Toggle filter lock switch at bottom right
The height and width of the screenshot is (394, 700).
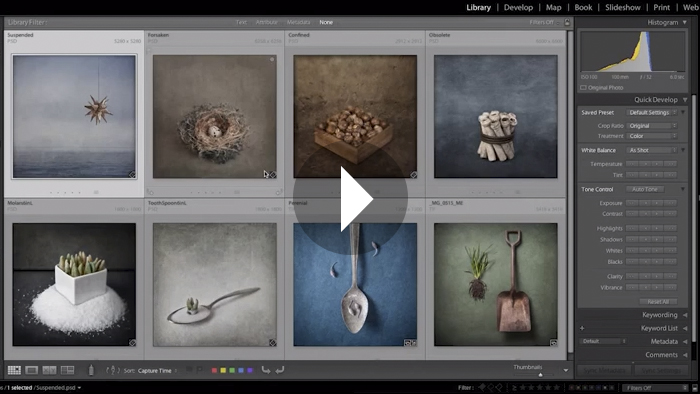(695, 388)
